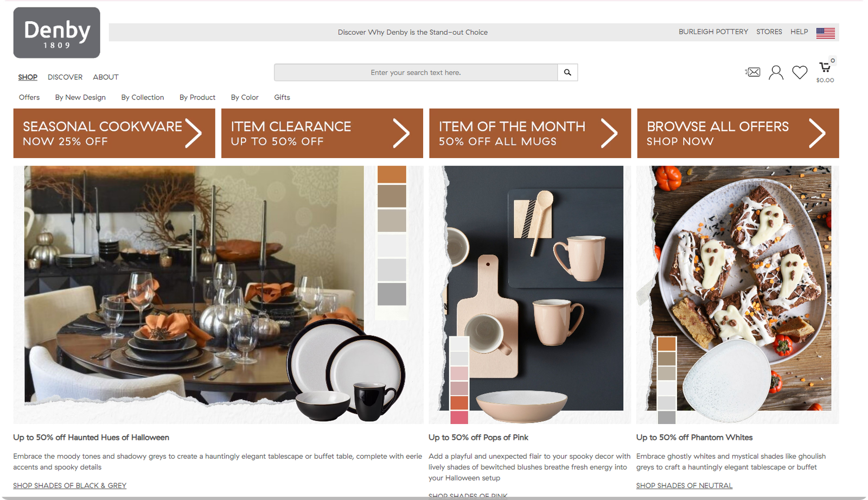
Task: Follow Shop Shades of Black & Grey link
Action: pos(69,485)
